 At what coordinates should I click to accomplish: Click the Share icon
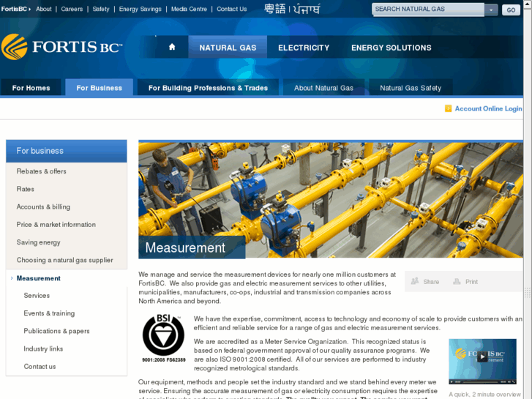pos(415,281)
